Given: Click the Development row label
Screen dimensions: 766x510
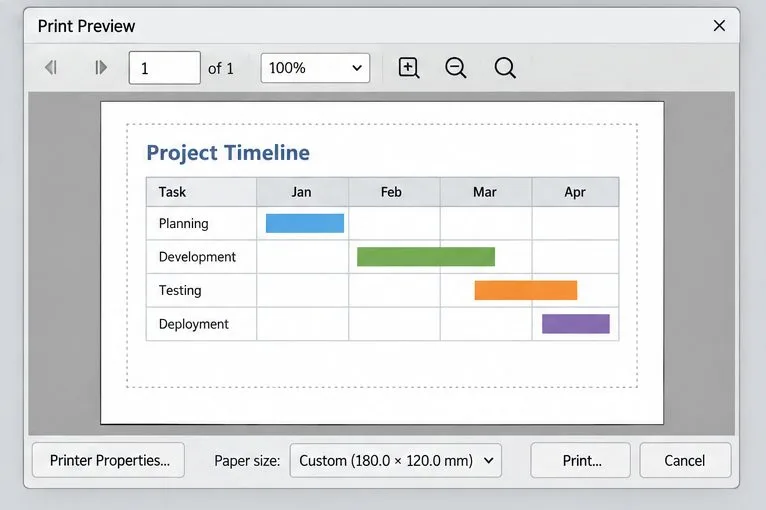Looking at the screenshot, I should tap(197, 257).
